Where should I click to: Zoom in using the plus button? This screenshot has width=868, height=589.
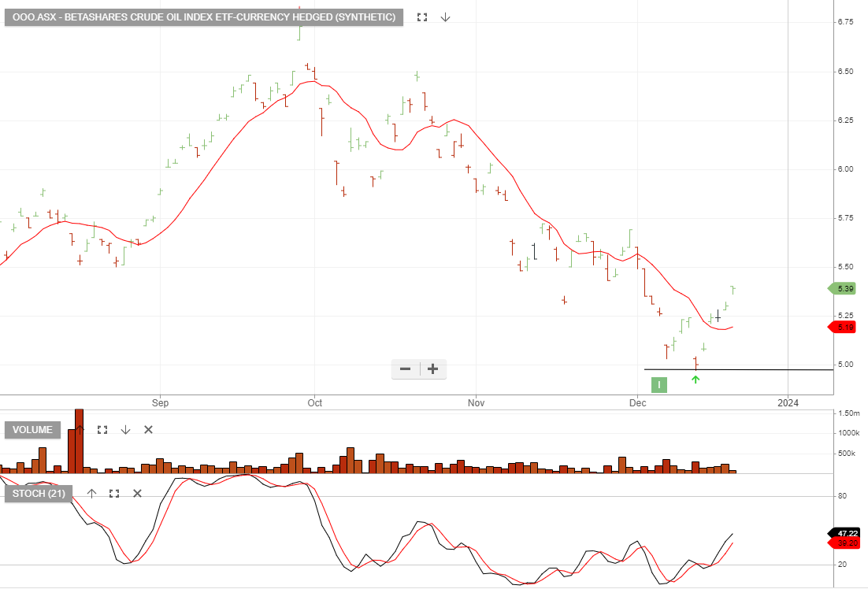(x=432, y=369)
